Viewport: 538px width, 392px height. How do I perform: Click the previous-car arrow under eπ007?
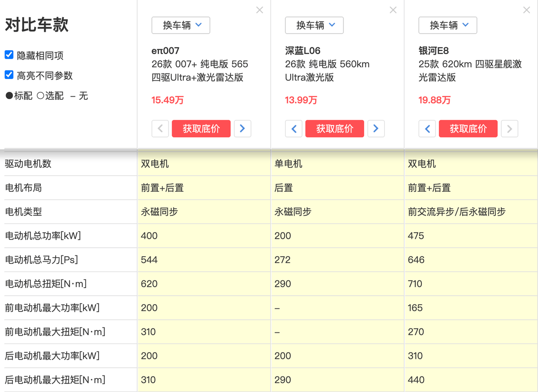click(x=160, y=129)
